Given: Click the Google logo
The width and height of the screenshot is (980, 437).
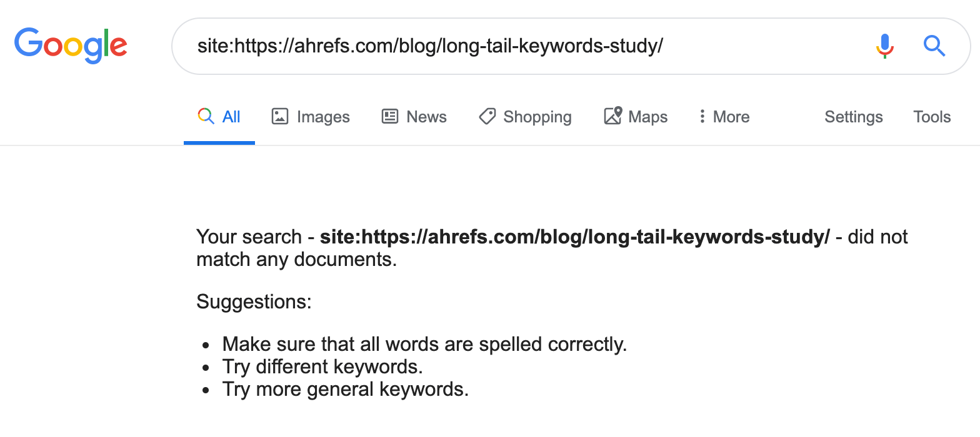Looking at the screenshot, I should tap(71, 45).
